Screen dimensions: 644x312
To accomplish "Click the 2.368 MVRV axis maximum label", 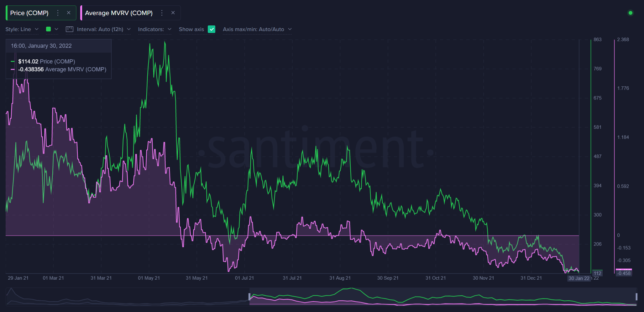I will click(x=623, y=40).
